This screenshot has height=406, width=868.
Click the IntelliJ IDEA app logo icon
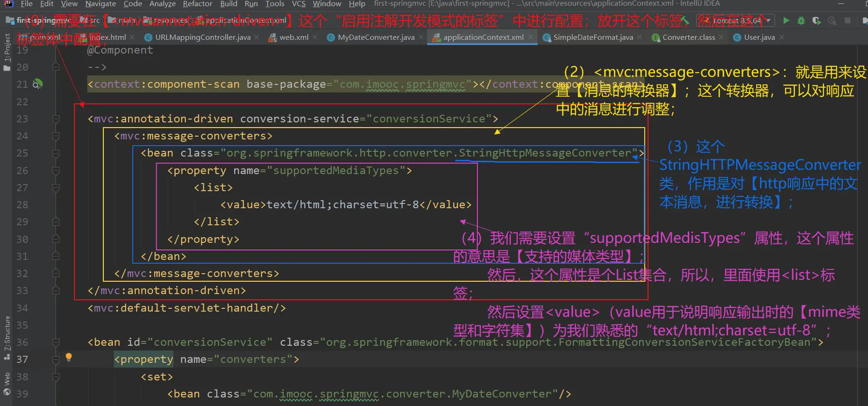pos(9,3)
